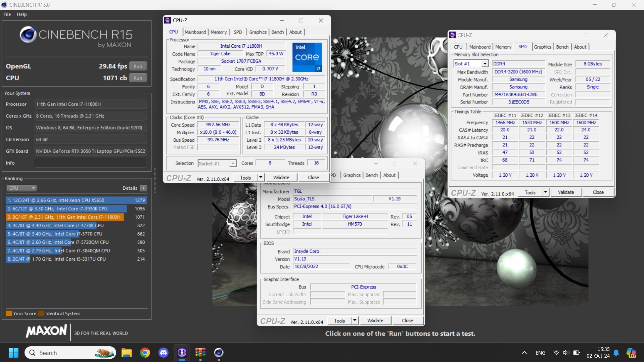
Task: Open Bench tab in front CPU-Z window
Action: (278, 32)
